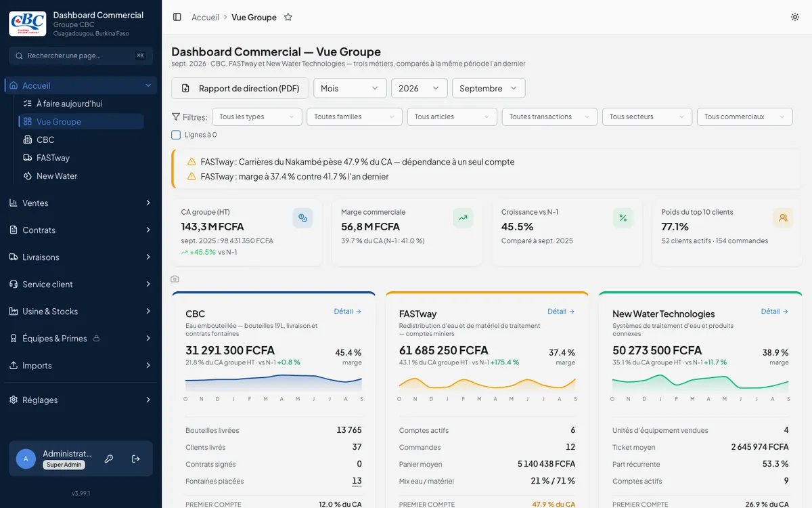The width and height of the screenshot is (812, 508).
Task: Open the 2026 year dropdown
Action: pyautogui.click(x=420, y=88)
